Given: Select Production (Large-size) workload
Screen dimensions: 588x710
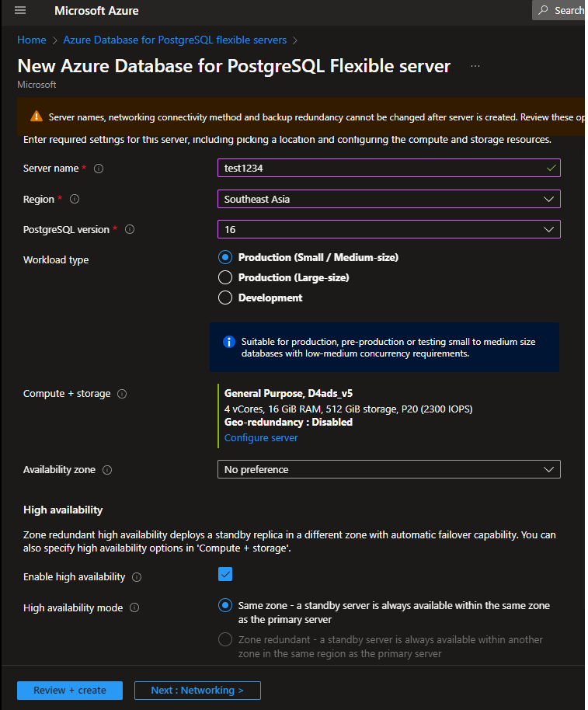Looking at the screenshot, I should [225, 277].
